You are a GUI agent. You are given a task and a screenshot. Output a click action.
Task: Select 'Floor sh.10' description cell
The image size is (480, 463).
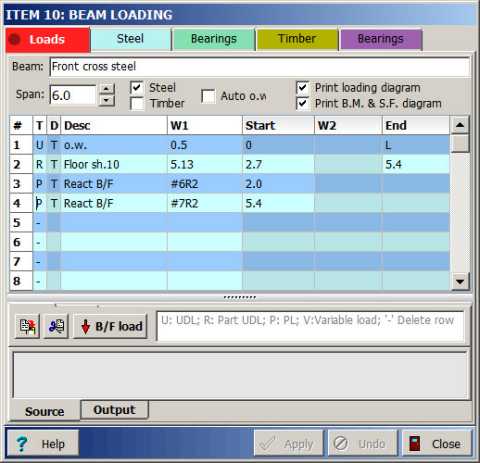pyautogui.click(x=114, y=164)
